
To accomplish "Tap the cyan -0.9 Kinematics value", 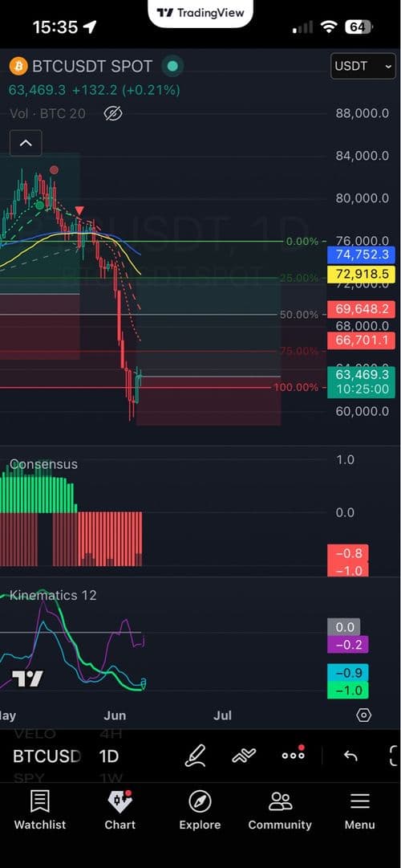I will point(348,673).
